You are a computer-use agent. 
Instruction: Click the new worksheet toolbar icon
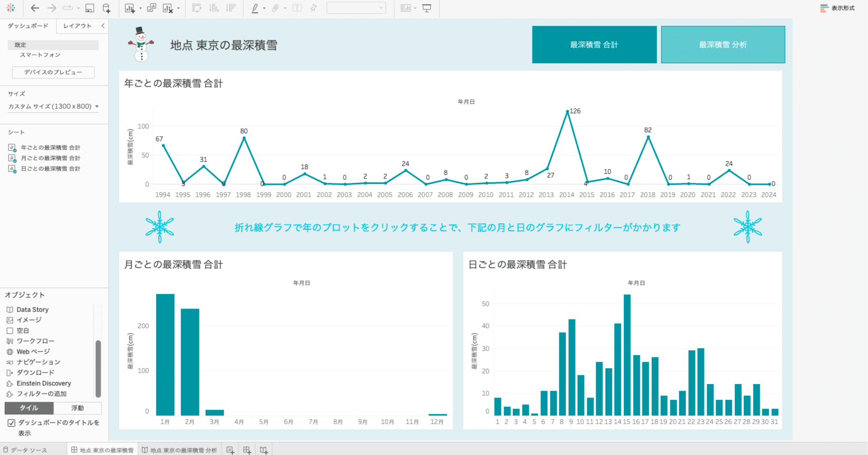click(130, 8)
